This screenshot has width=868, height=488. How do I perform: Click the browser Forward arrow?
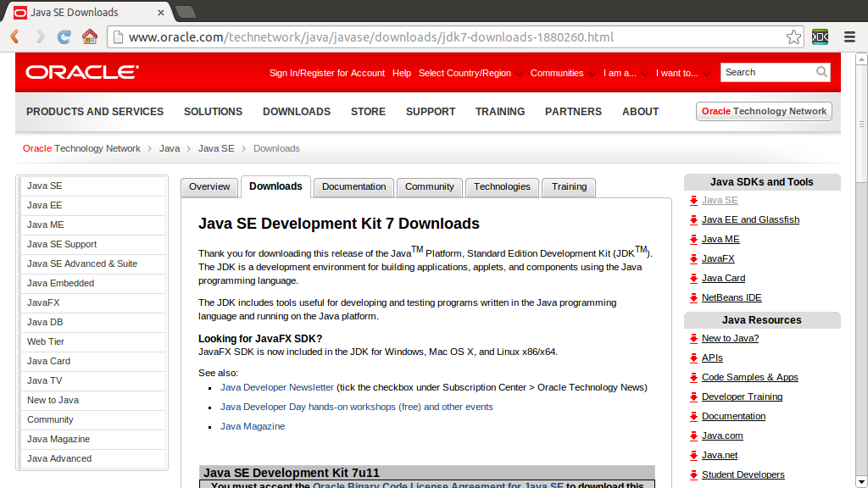click(x=41, y=37)
